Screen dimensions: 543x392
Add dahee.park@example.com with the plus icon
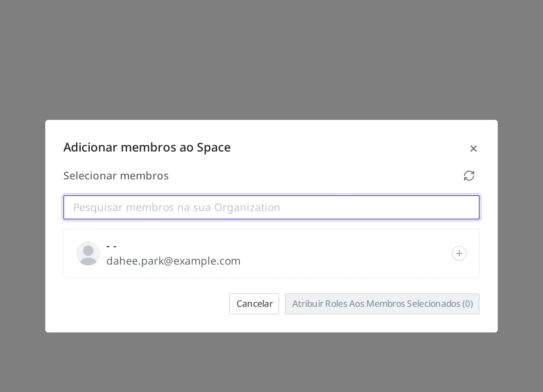click(459, 253)
